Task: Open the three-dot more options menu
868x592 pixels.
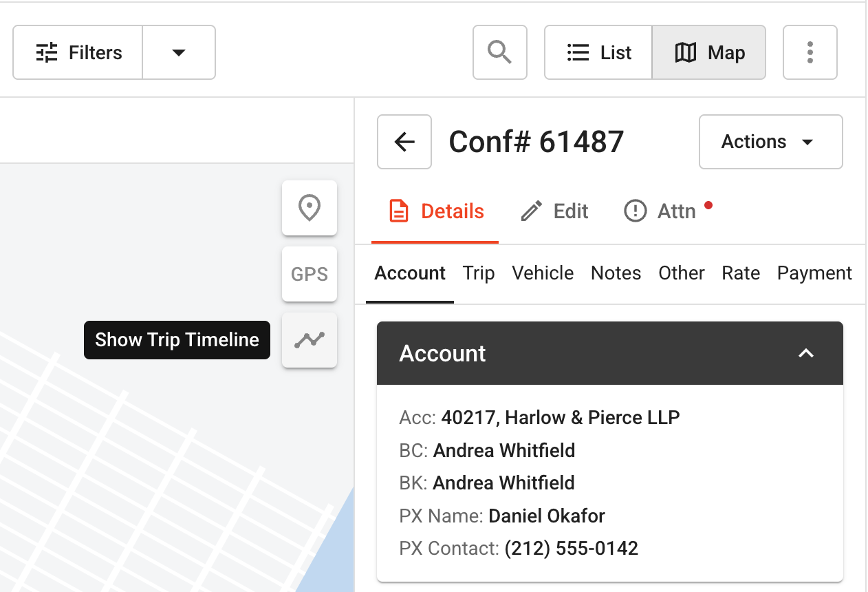Action: (x=810, y=52)
